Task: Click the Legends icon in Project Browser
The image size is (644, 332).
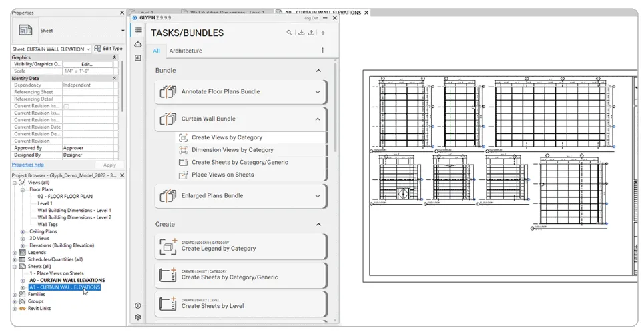Action: click(22, 253)
